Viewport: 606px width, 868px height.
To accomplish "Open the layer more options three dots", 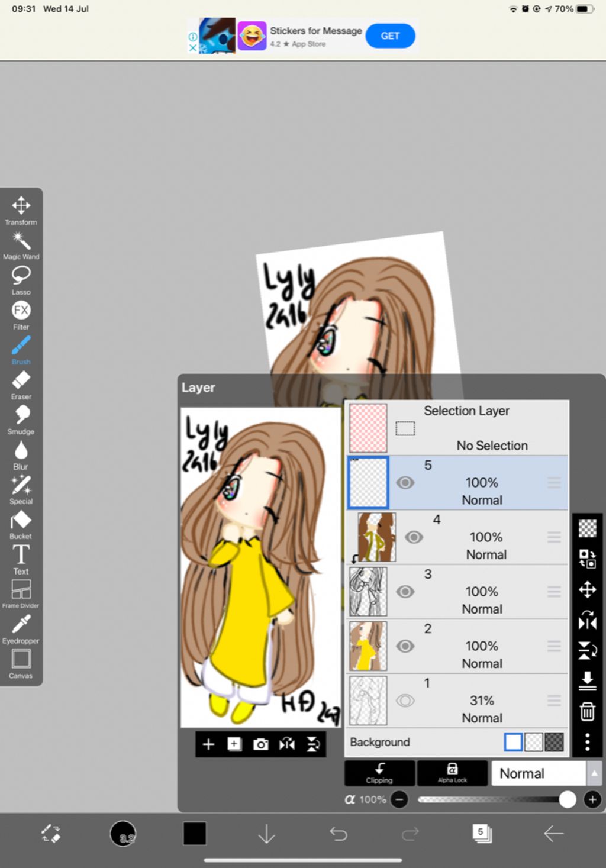I will point(587,742).
